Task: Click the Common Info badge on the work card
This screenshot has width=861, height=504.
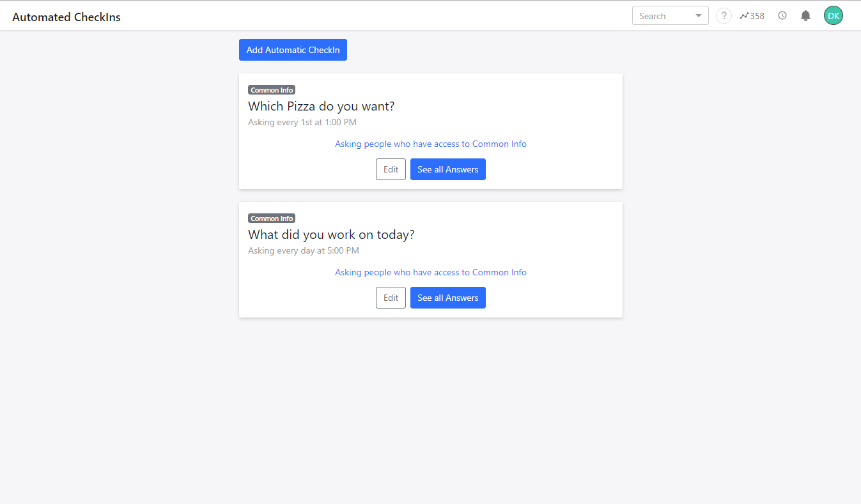Action: click(272, 218)
